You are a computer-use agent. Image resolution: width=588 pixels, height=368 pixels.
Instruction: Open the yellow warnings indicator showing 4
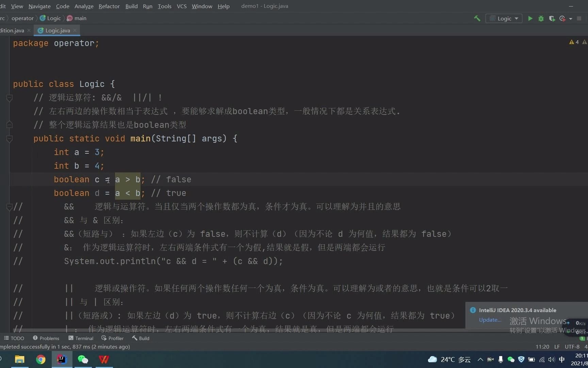tap(574, 42)
